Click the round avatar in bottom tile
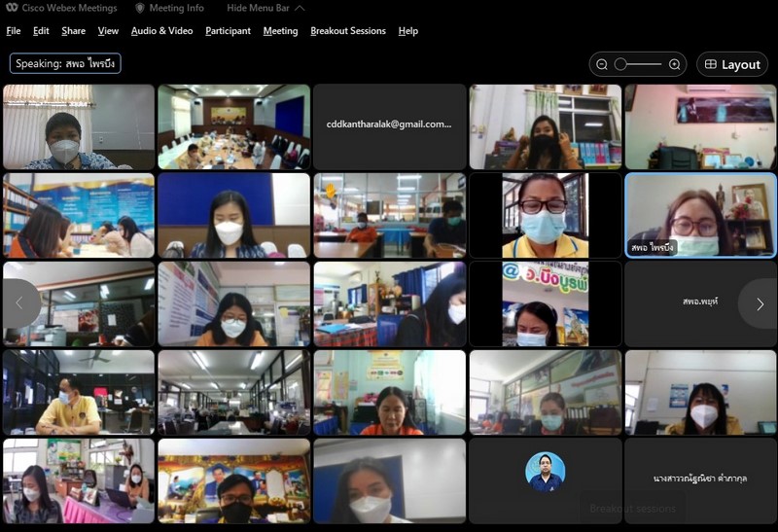778x532 pixels. pyautogui.click(x=545, y=472)
